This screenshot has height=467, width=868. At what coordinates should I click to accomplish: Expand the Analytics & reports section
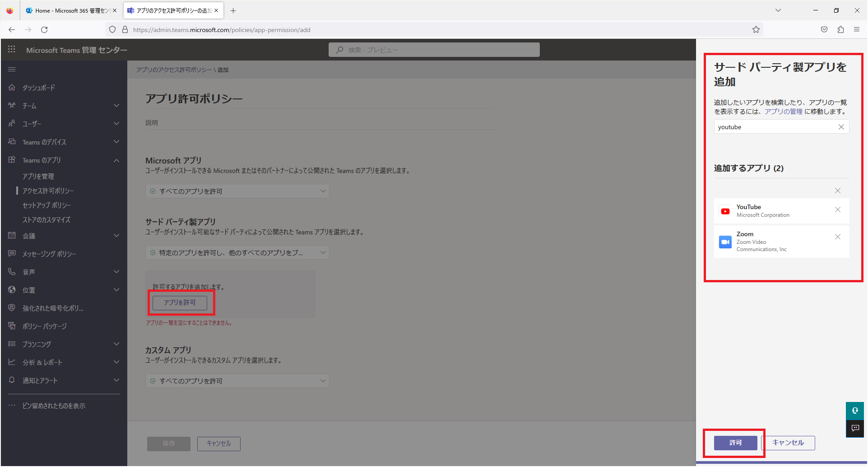116,362
